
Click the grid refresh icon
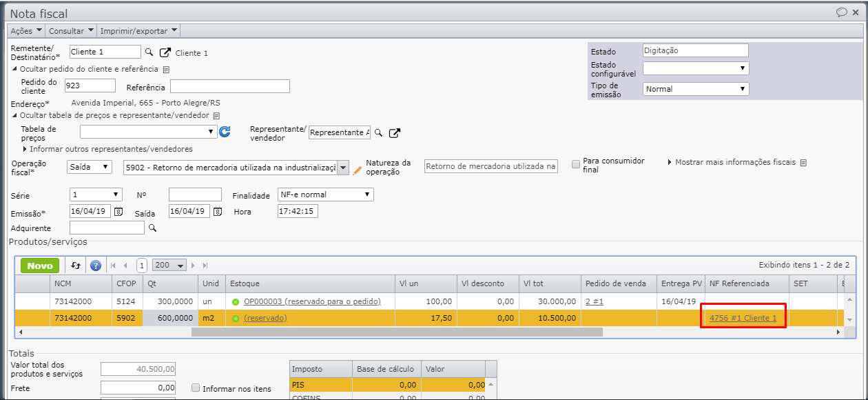coord(76,266)
